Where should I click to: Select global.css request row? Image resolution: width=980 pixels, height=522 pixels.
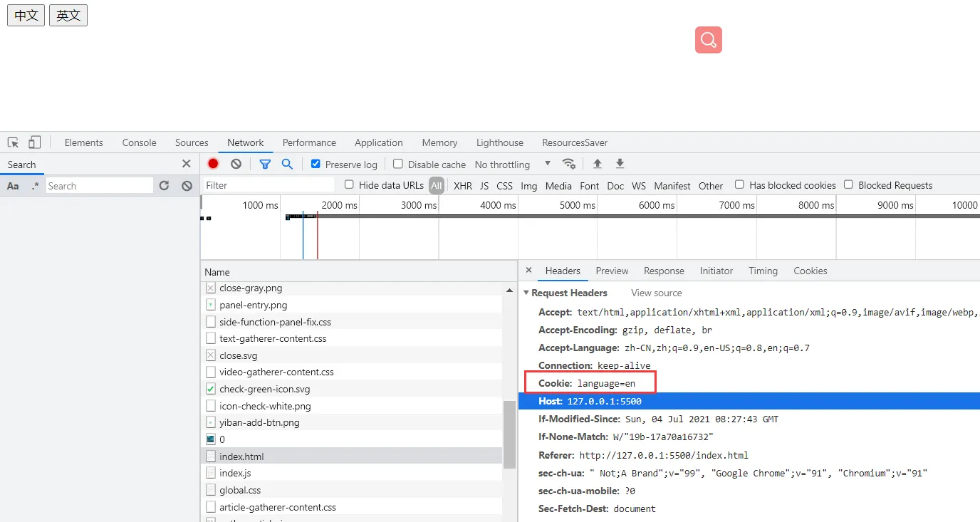(x=352, y=490)
